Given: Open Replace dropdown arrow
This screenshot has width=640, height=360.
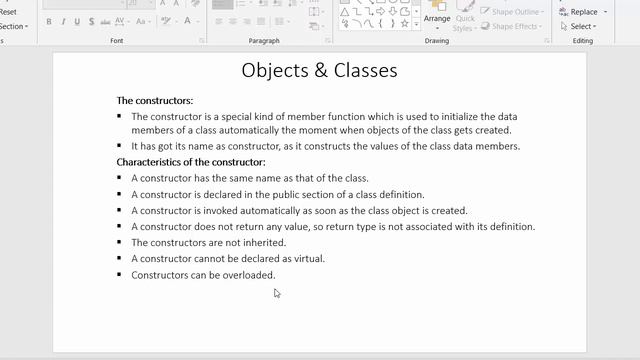Looking at the screenshot, I should click(x=605, y=12).
